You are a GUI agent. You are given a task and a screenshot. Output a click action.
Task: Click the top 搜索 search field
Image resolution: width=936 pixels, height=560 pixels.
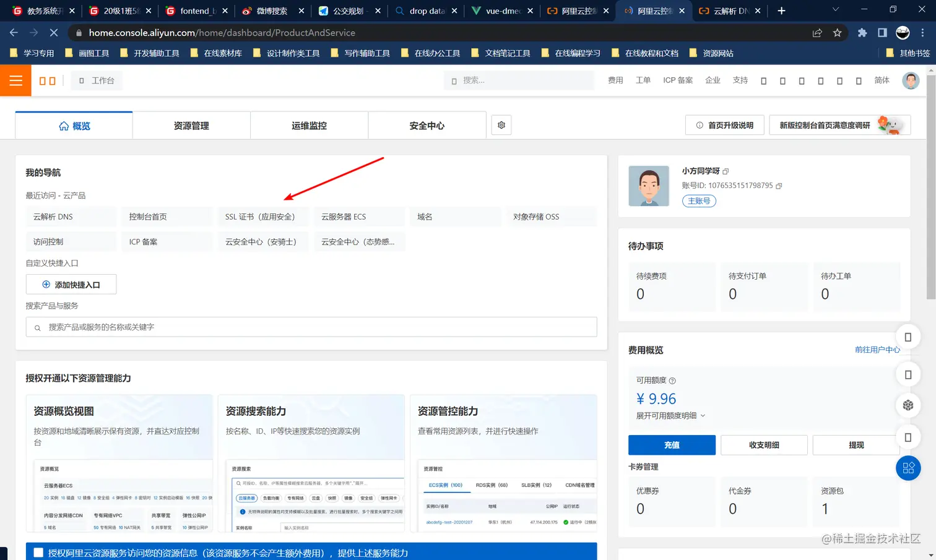(519, 80)
